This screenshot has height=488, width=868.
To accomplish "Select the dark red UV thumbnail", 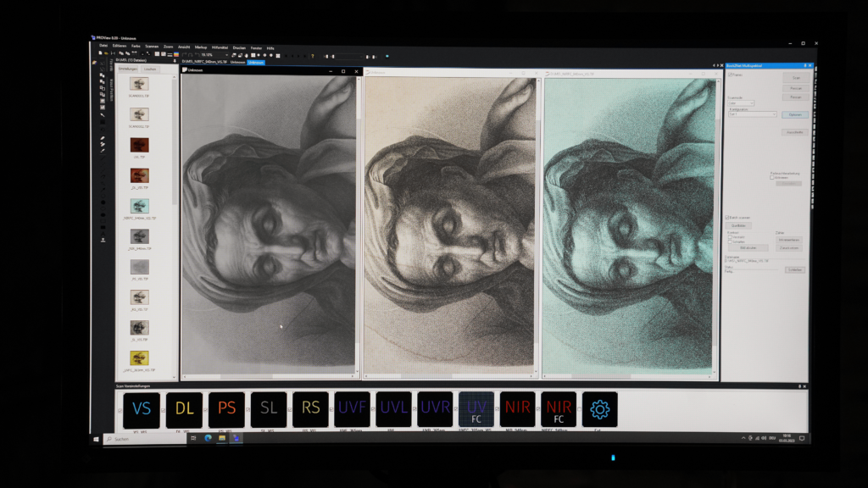I will click(140, 145).
